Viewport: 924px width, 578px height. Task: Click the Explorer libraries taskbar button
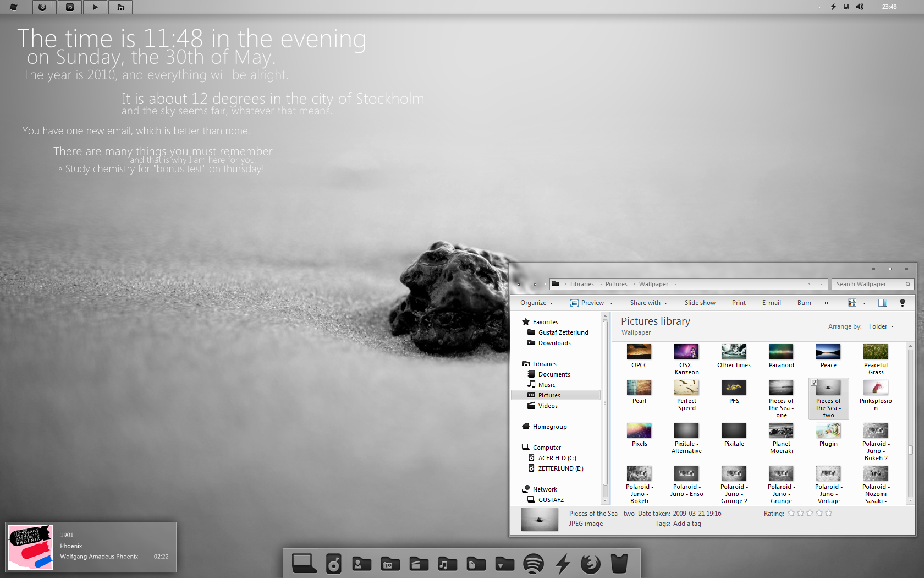point(120,7)
